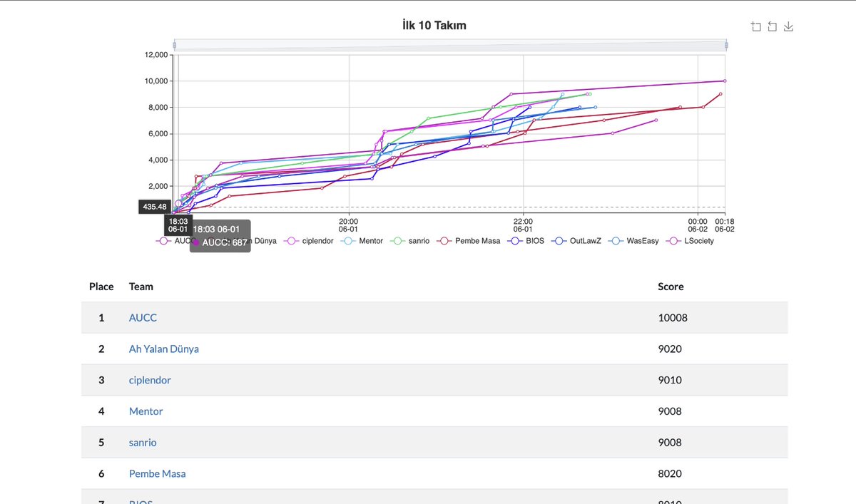This screenshot has width=856, height=504.
Task: Click the 10,000 y-axis label
Action: [156, 81]
